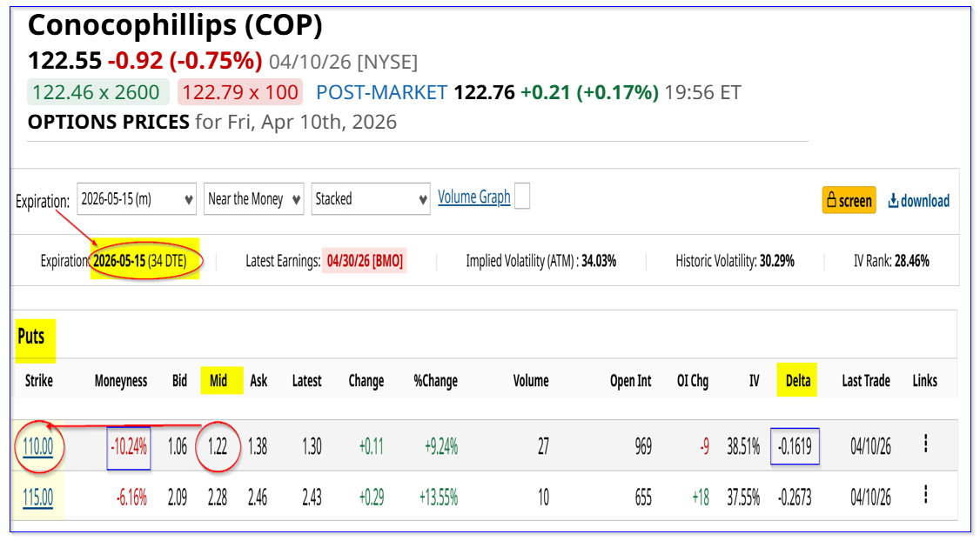The width and height of the screenshot is (980, 541).
Task: Click the 115.00 strike price link
Action: [x=37, y=498]
